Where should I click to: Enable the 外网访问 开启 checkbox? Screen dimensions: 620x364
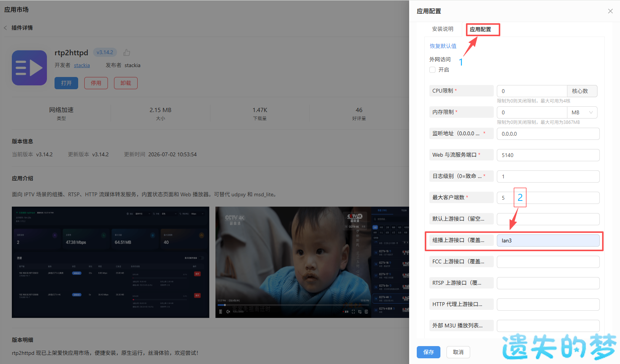click(x=432, y=70)
